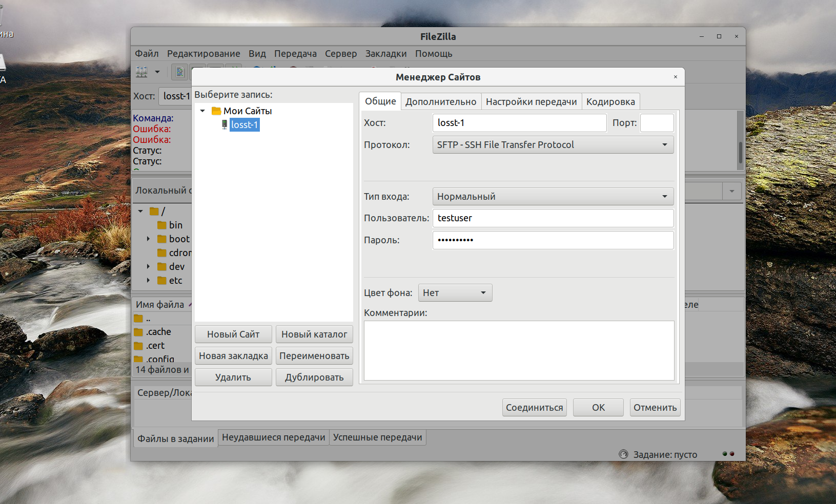Open the Помощь menu
The width and height of the screenshot is (836, 504).
click(x=434, y=54)
